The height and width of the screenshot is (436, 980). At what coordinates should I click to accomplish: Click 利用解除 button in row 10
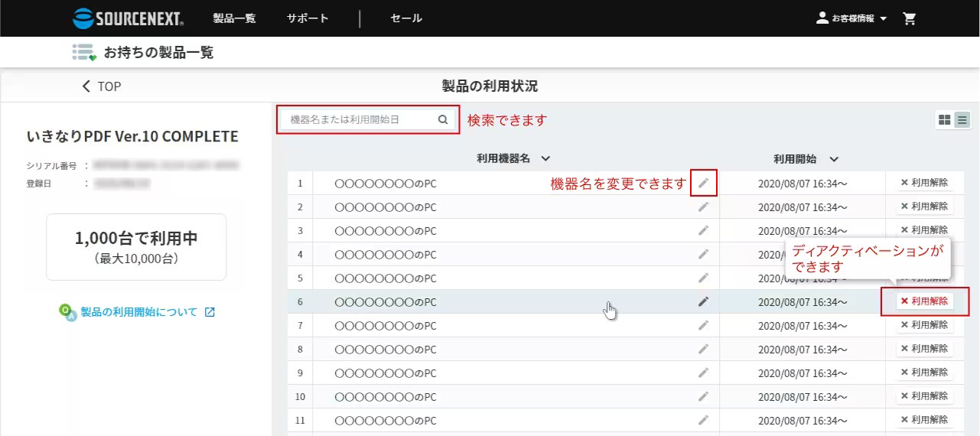coord(925,396)
